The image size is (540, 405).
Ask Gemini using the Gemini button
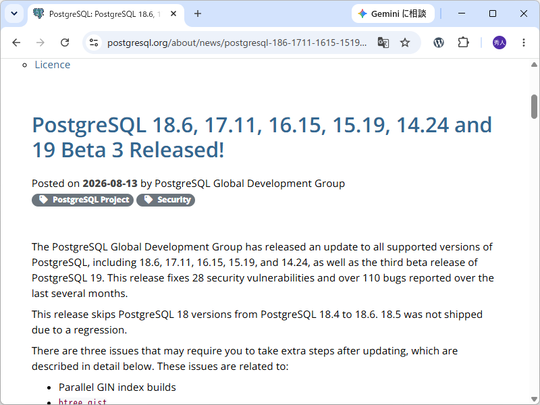393,14
